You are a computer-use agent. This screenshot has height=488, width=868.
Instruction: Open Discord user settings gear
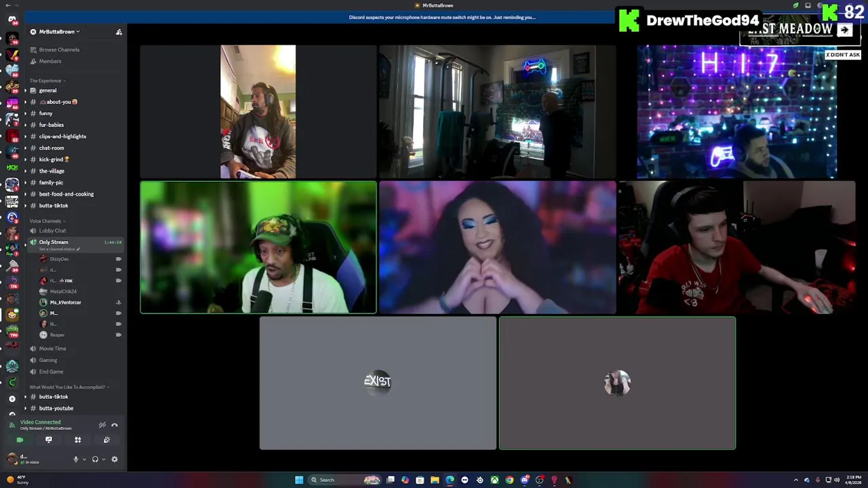[x=115, y=459]
